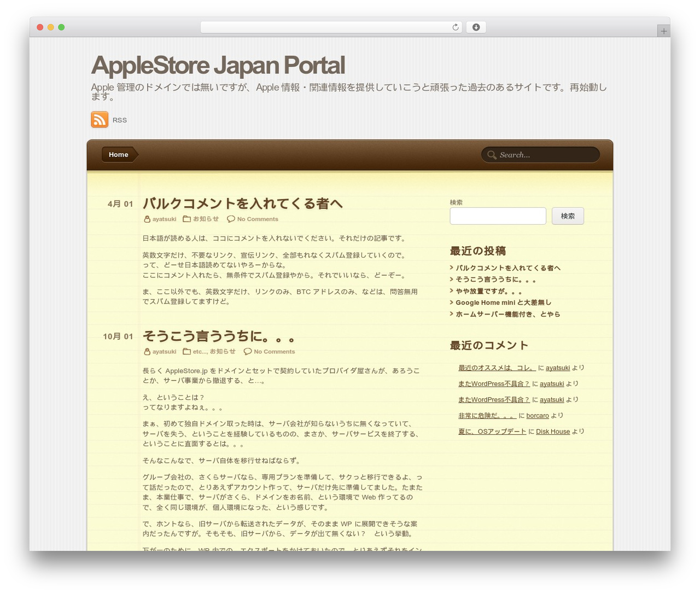This screenshot has width=700, height=593.
Task: Click ayatsuki author link in second post
Action: [x=164, y=352]
